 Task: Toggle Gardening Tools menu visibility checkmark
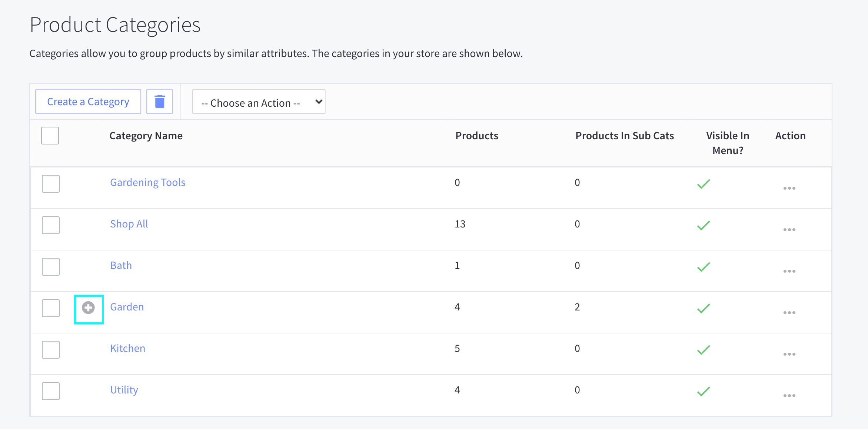pyautogui.click(x=703, y=184)
